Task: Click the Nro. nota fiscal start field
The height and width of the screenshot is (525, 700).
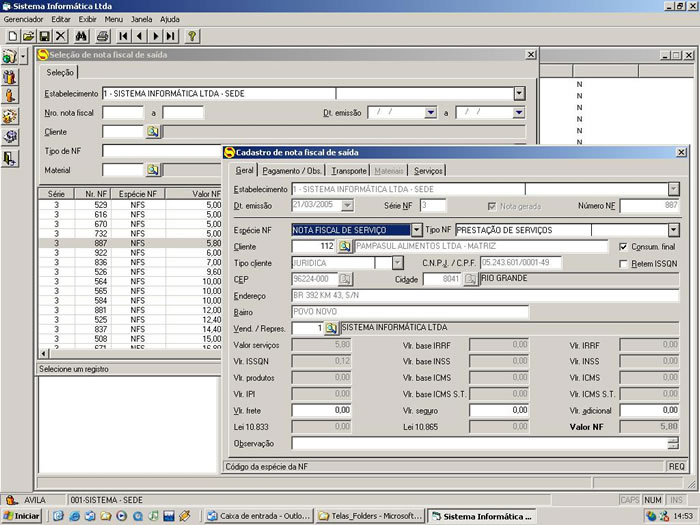Action: tap(123, 112)
